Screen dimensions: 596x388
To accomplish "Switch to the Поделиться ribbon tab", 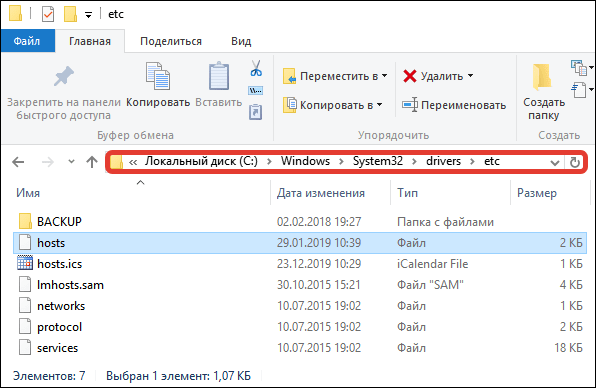I will pos(171,41).
